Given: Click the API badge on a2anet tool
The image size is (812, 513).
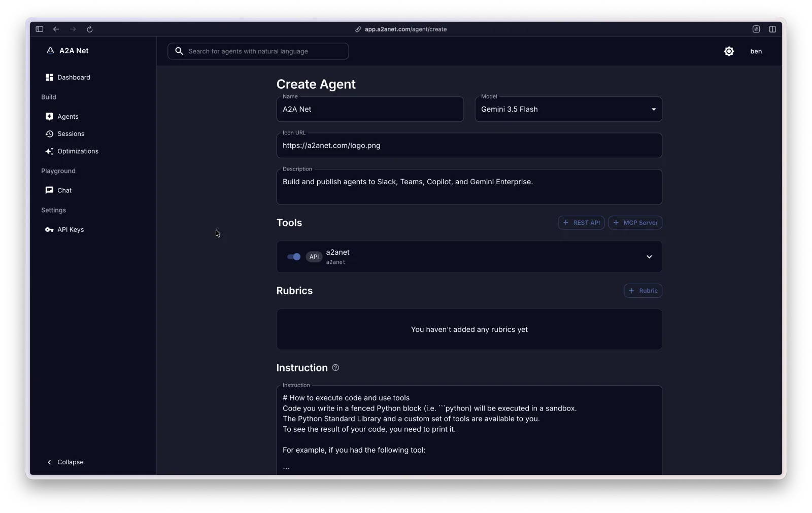Looking at the screenshot, I should tap(314, 257).
